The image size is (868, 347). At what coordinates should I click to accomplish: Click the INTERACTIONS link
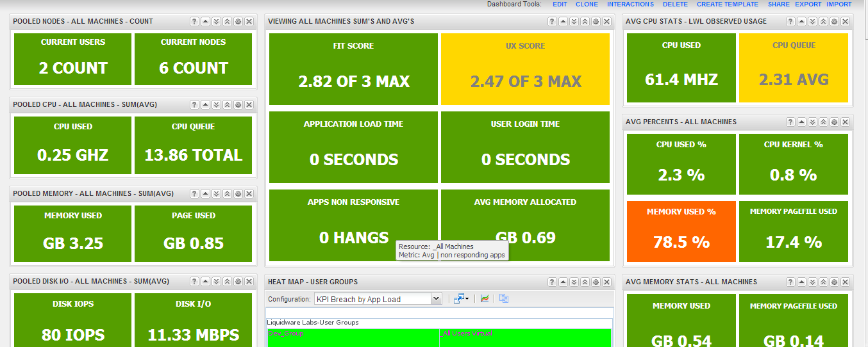click(x=630, y=4)
